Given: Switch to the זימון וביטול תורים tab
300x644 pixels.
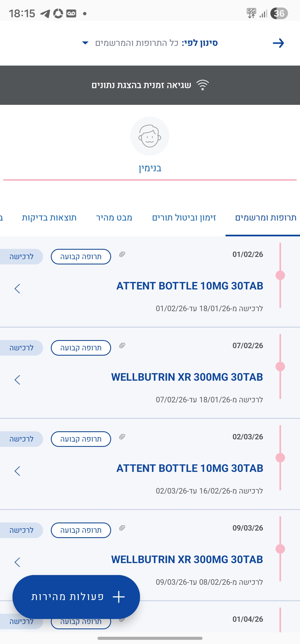Looking at the screenshot, I should 184,218.
